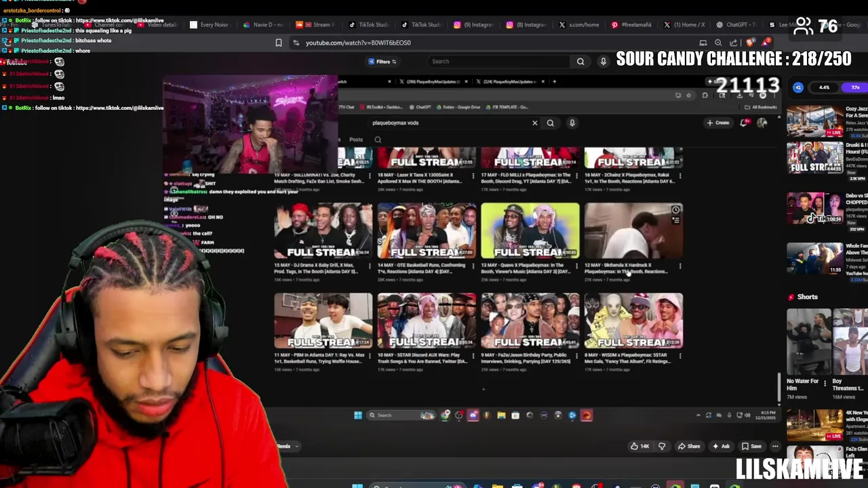Click the Share button under the video

(689, 446)
